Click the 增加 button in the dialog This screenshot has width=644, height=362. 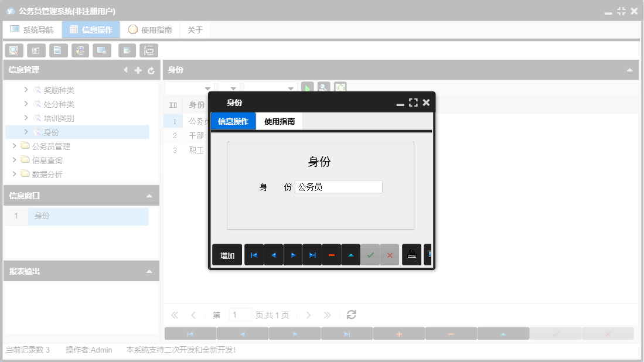(x=227, y=254)
